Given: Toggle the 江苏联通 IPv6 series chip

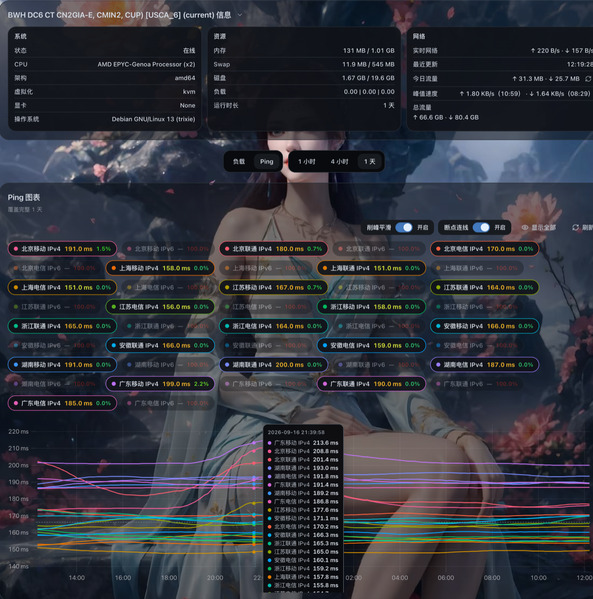Looking at the screenshot, I should tap(54, 307).
